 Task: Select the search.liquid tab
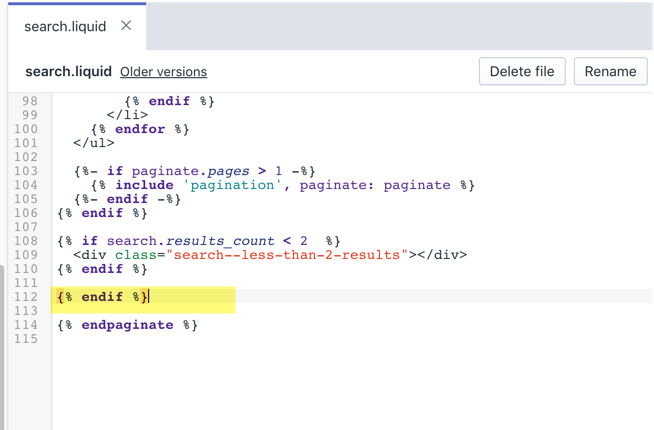65,26
